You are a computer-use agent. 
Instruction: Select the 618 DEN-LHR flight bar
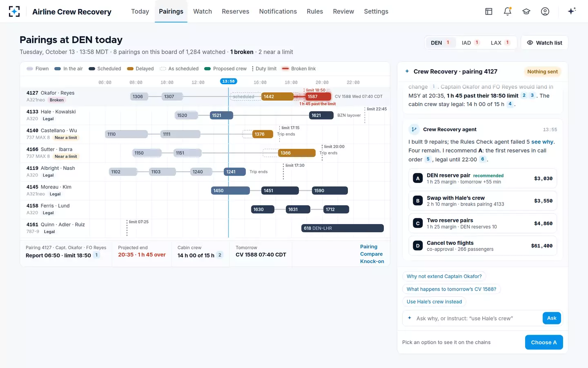[343, 228]
